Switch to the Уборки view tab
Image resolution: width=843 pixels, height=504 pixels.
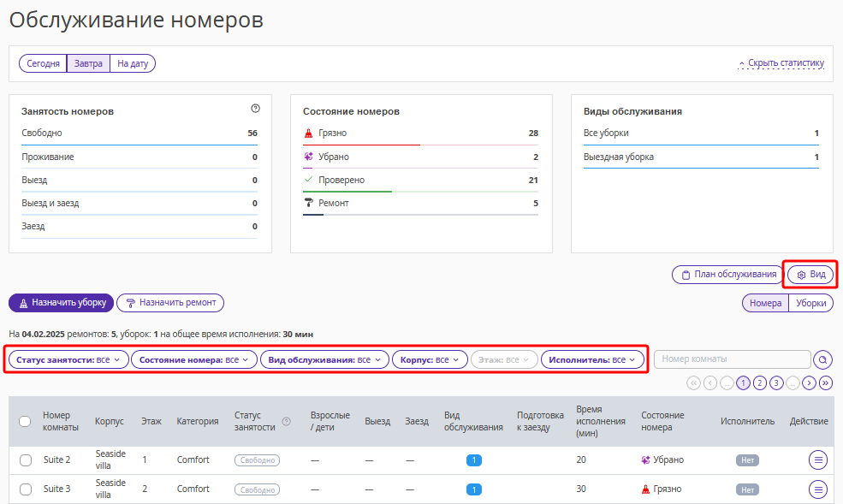pyautogui.click(x=810, y=303)
